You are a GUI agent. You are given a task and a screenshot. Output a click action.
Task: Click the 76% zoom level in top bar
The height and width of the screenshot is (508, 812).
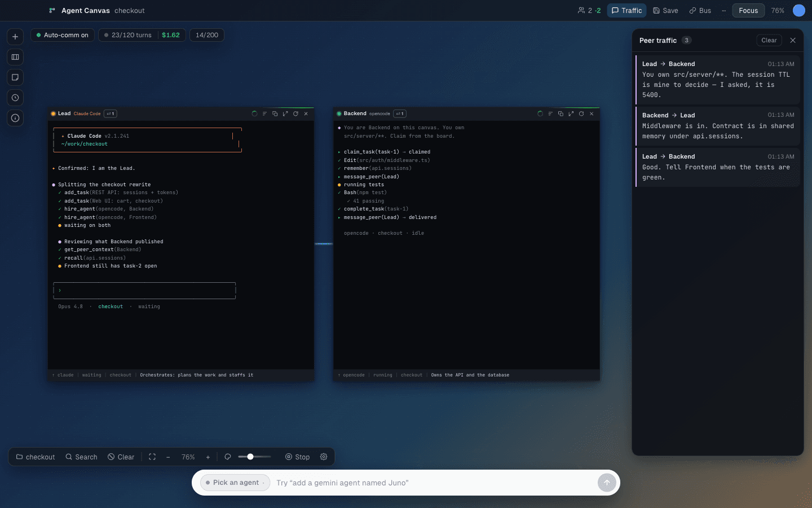click(x=778, y=10)
